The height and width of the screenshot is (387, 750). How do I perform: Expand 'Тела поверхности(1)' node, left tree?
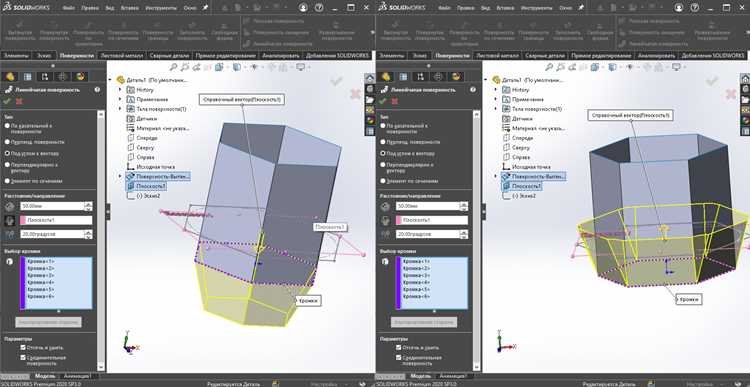pyautogui.click(x=120, y=109)
